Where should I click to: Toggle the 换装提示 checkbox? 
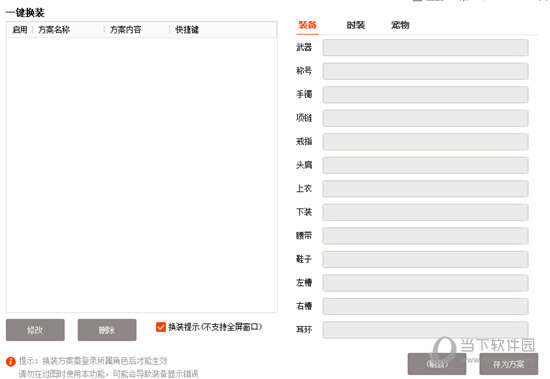click(161, 327)
